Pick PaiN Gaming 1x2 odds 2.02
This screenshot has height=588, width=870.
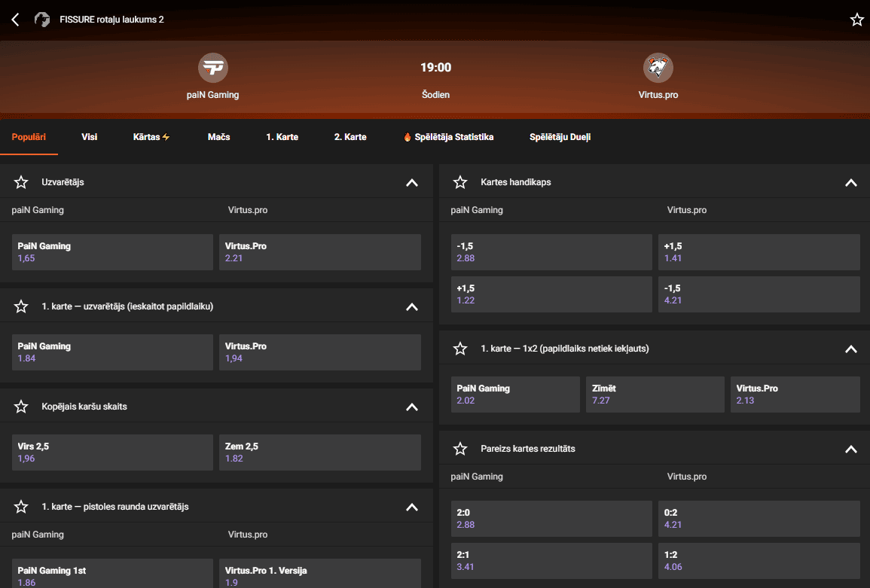[515, 395]
